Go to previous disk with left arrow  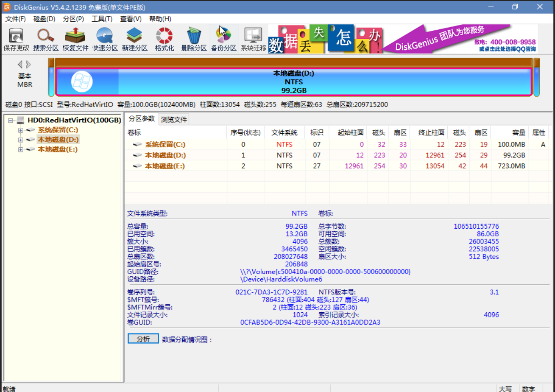(x=20, y=64)
